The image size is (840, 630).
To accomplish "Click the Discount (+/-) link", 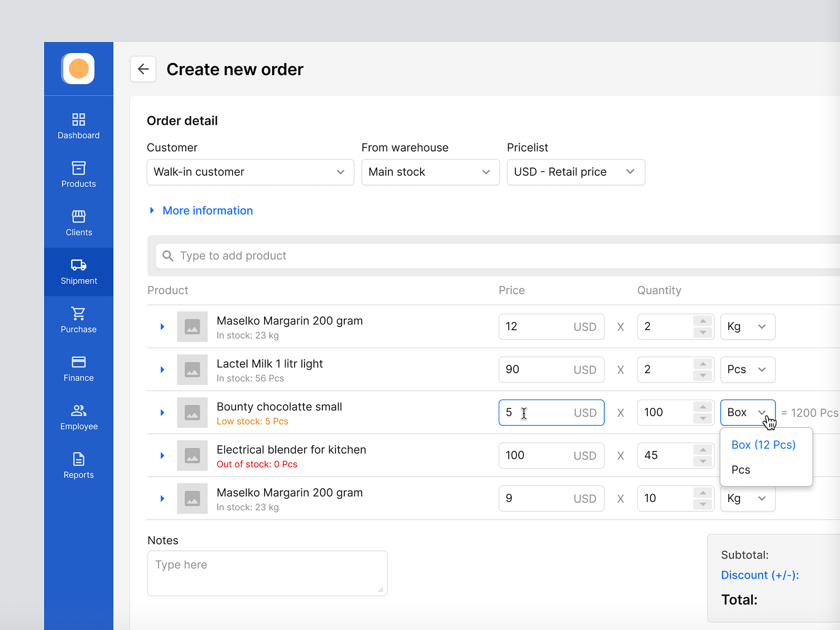I will (x=760, y=575).
